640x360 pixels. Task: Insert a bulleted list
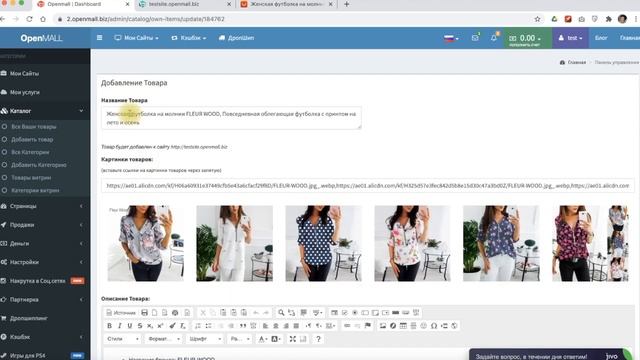tap(208, 326)
